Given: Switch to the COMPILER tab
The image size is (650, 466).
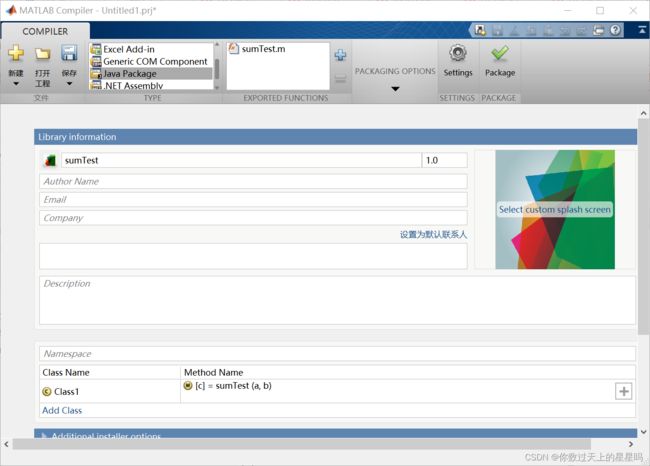Looking at the screenshot, I should click(x=45, y=32).
